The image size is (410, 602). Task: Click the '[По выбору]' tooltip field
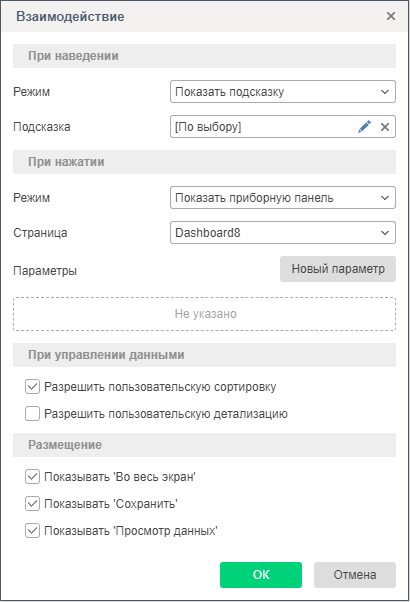263,127
